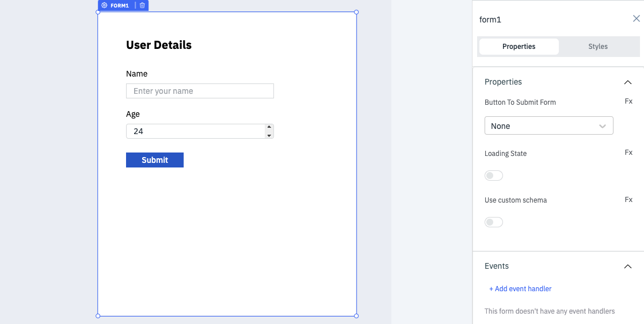
Task: Decrease Age with the down arrow
Action: (269, 135)
